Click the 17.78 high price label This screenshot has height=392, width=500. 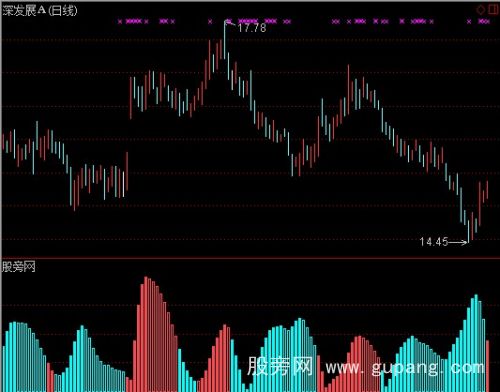click(x=252, y=28)
